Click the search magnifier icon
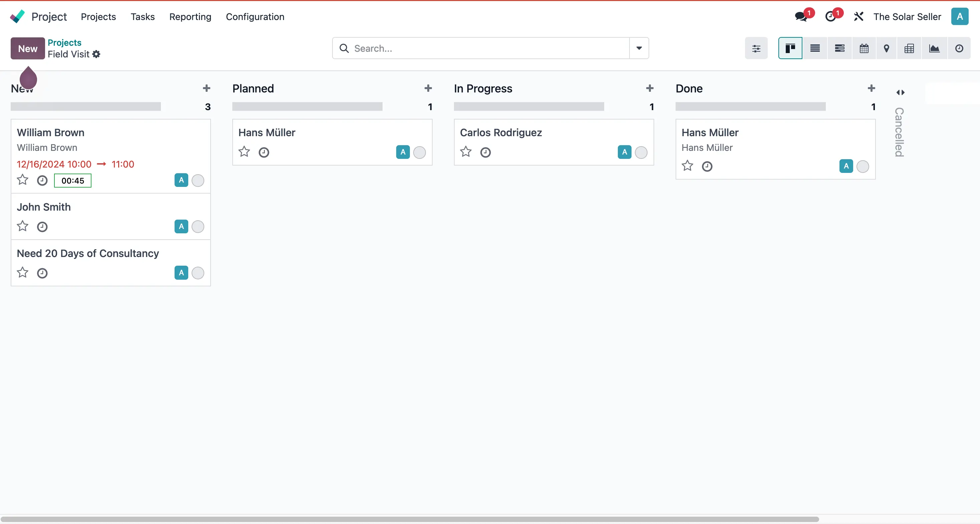980x524 pixels. click(344, 48)
